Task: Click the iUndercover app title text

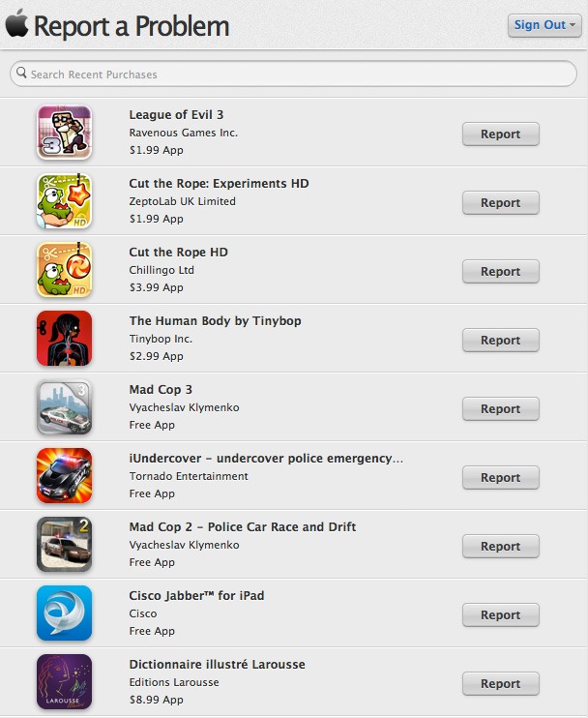Action: pyautogui.click(x=266, y=459)
